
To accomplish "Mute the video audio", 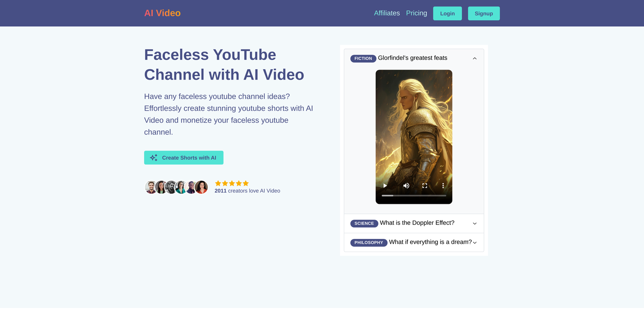I will (x=406, y=185).
